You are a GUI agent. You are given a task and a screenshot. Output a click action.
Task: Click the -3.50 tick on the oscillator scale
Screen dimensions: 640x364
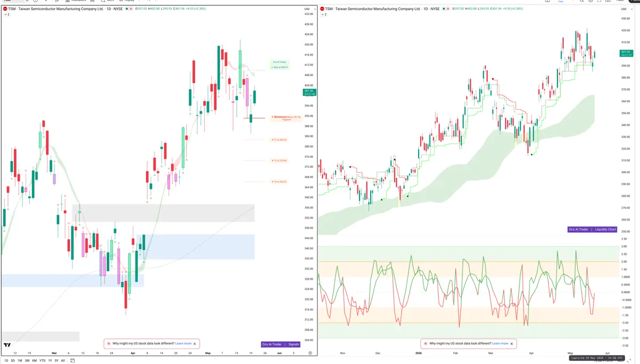tap(624, 346)
